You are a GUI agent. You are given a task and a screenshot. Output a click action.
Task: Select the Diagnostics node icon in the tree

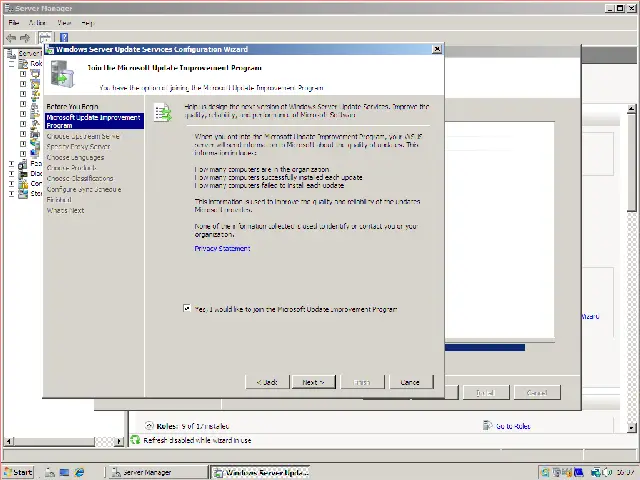23,174
